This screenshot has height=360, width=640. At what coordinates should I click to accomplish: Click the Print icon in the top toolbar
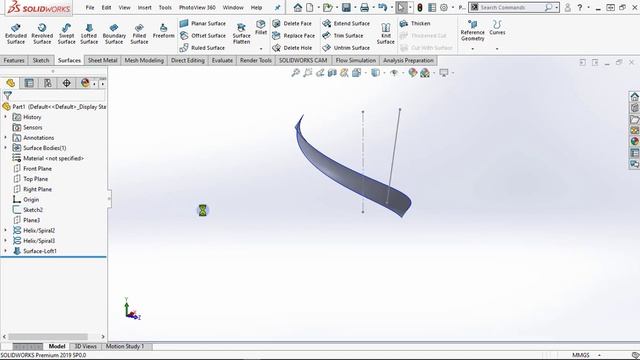click(364, 7)
